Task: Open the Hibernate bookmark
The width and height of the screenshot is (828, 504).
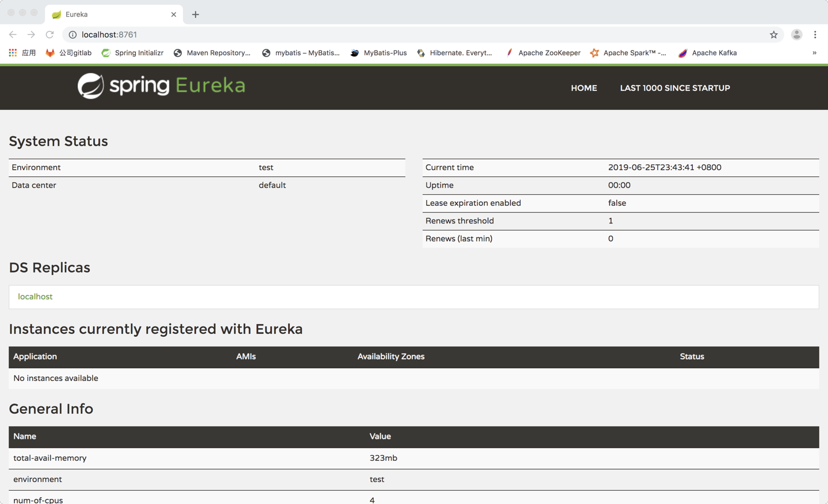Action: pos(454,53)
